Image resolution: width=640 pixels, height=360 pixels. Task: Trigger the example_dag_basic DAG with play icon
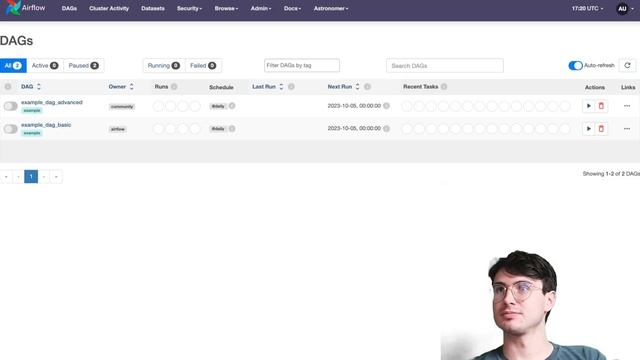(x=589, y=129)
